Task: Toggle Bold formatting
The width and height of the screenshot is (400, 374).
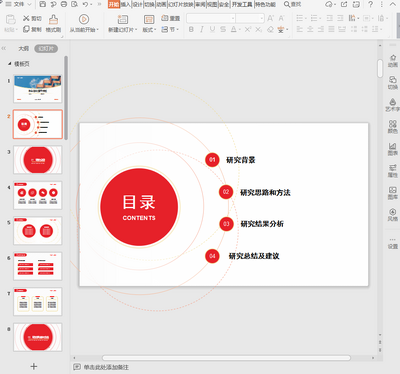Action: [191, 29]
